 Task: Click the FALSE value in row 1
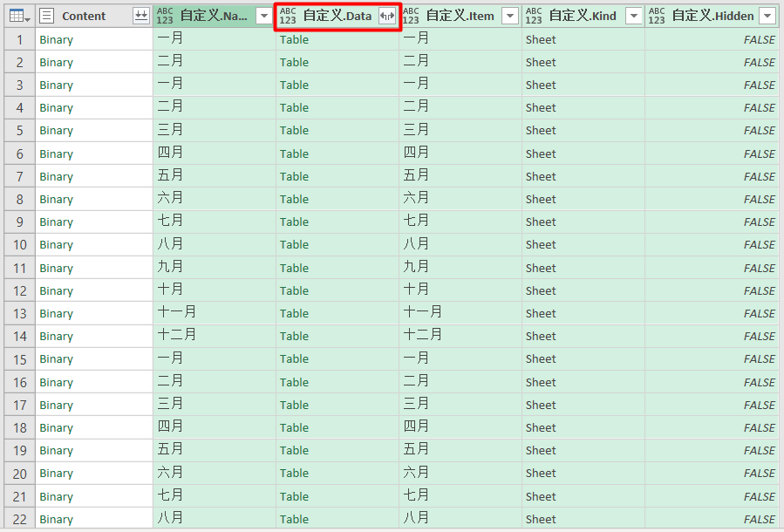point(759,39)
